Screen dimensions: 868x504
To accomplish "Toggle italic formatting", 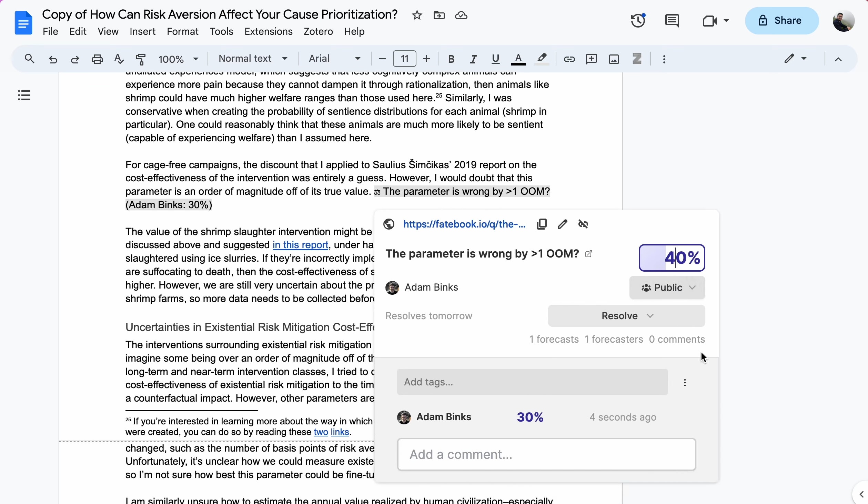I will point(473,59).
